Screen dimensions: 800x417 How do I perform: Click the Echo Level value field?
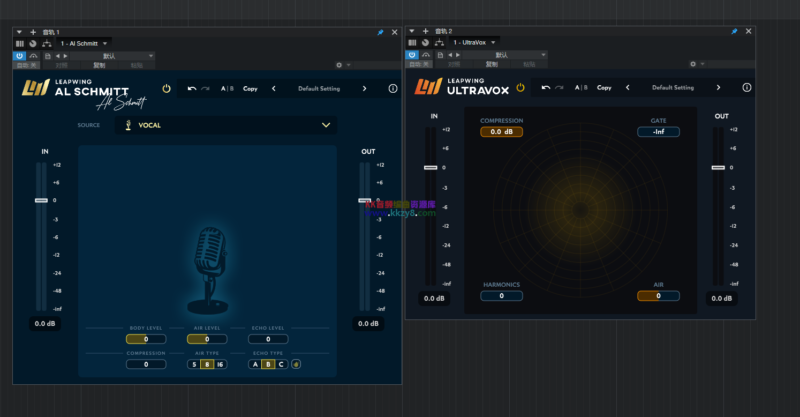coord(268,339)
